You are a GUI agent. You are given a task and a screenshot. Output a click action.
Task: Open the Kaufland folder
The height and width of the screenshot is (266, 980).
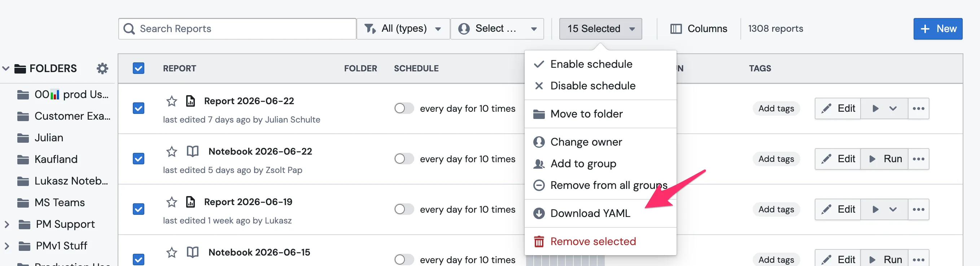(x=47, y=160)
